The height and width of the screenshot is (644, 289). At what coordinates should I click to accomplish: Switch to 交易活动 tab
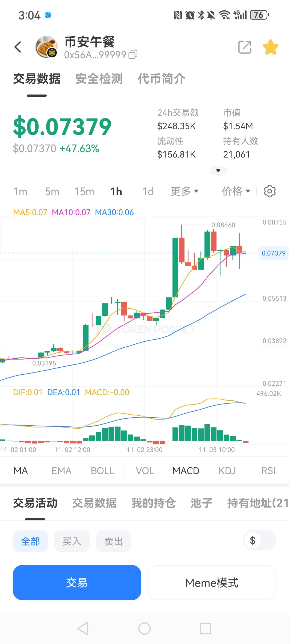(x=35, y=503)
